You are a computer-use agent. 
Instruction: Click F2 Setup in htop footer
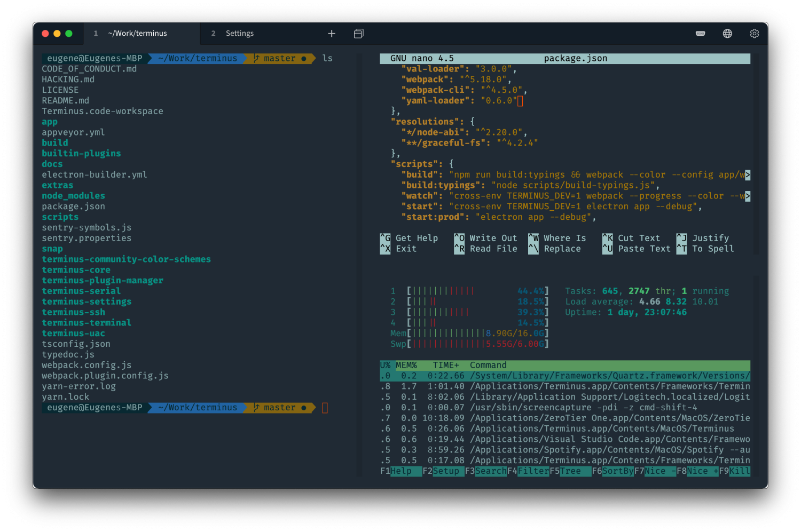pyautogui.click(x=443, y=471)
